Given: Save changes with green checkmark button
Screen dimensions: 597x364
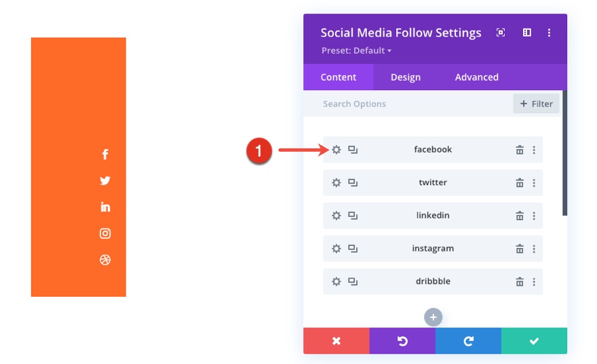Looking at the screenshot, I should click(x=534, y=341).
